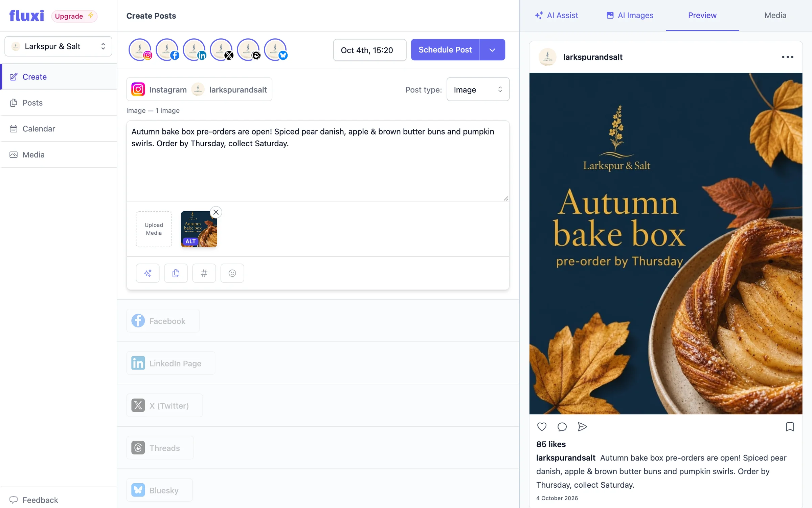Open the Post type Image dropdown
The image size is (812, 508).
[478, 89]
